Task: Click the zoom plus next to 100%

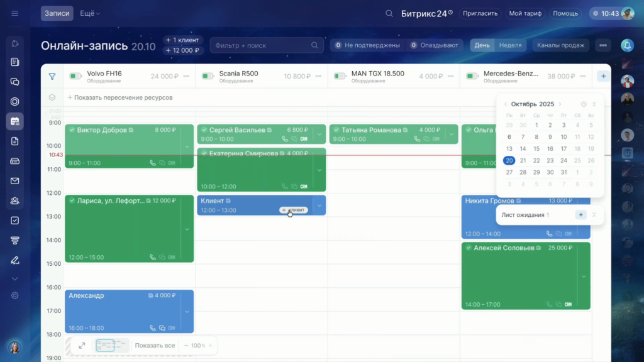Action: pyautogui.click(x=210, y=346)
